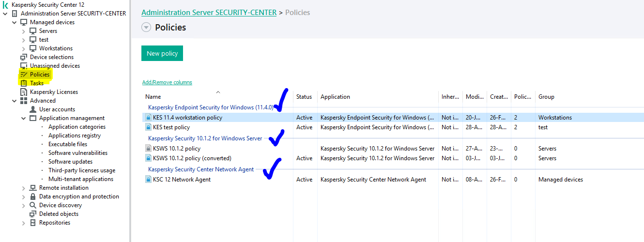Expand the Servers group node

[x=23, y=31]
